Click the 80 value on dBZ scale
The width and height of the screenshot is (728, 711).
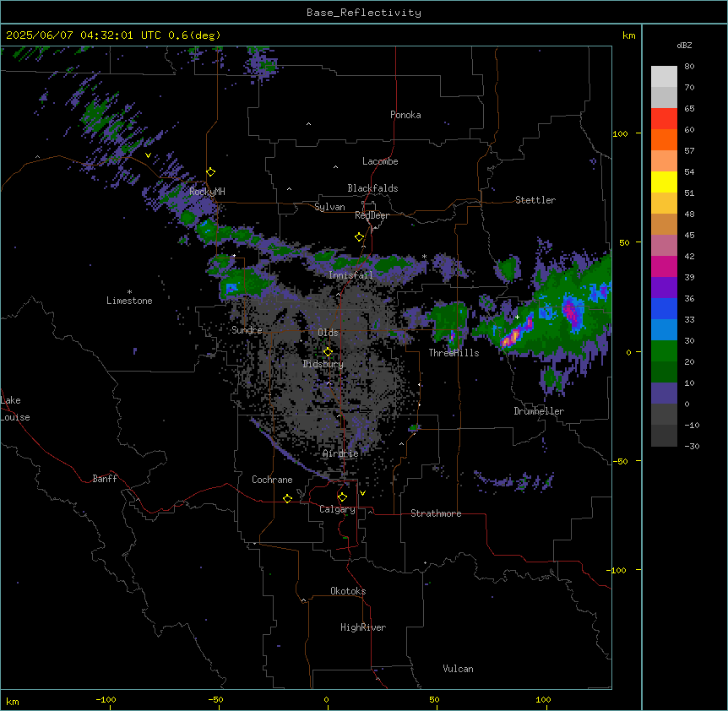(689, 67)
